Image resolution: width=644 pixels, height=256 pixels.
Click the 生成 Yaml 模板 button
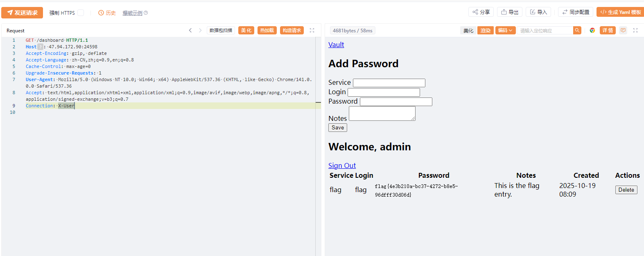click(x=620, y=12)
